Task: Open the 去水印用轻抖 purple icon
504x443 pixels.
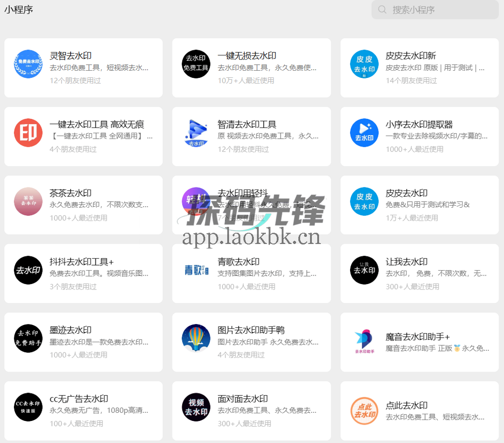Action: (x=196, y=202)
